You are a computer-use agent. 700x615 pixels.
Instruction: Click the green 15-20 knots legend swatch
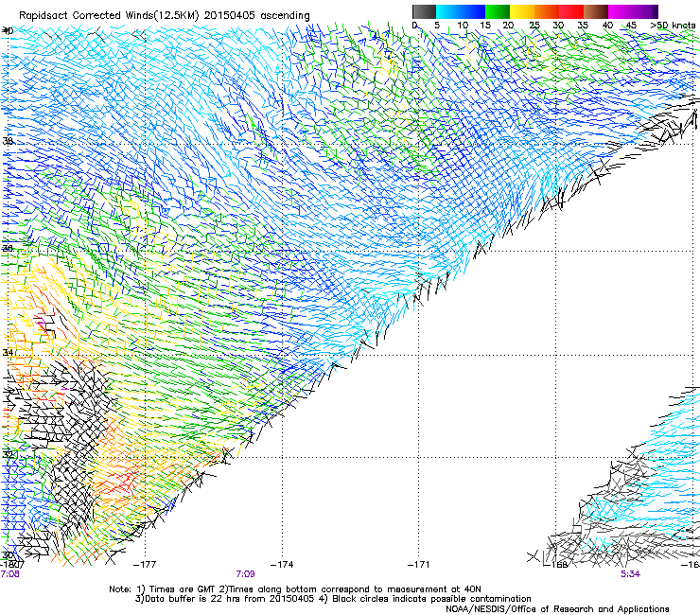pyautogui.click(x=498, y=11)
